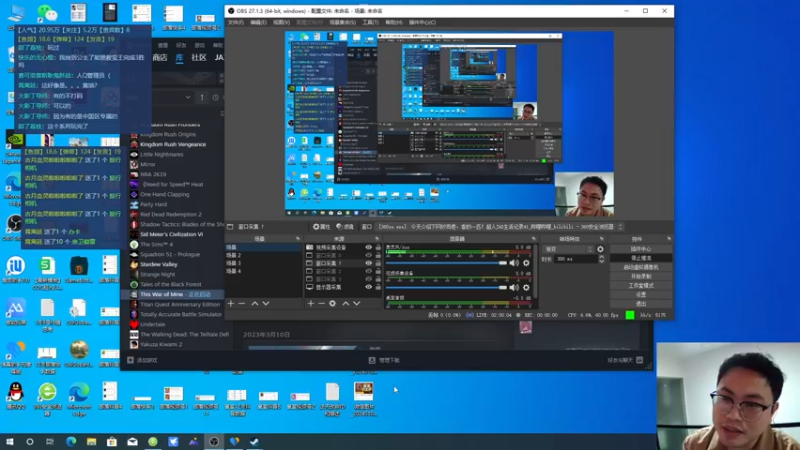This screenshot has height=450, width=800.
Task: Move selected scene down in Scenes panel
Action: click(x=266, y=304)
